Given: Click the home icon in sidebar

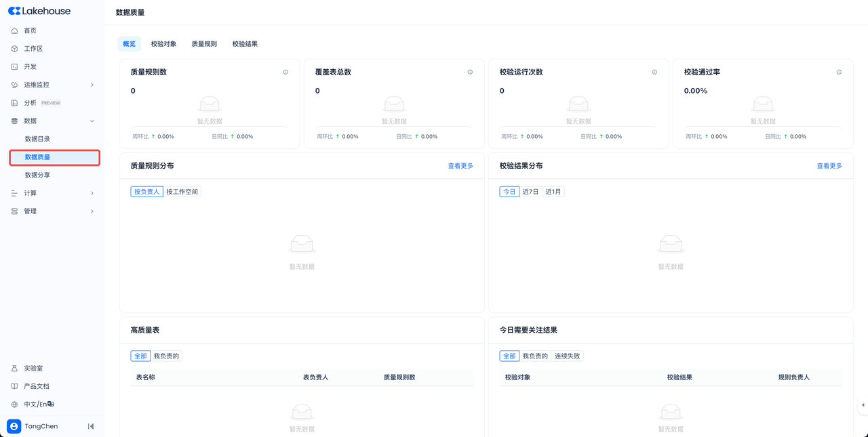Looking at the screenshot, I should (15, 30).
